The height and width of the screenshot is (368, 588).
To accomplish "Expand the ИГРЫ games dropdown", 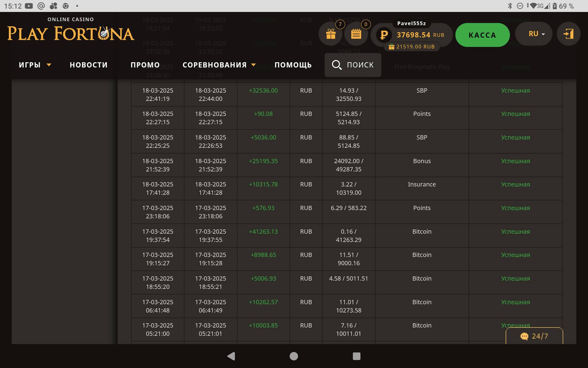I will [35, 65].
